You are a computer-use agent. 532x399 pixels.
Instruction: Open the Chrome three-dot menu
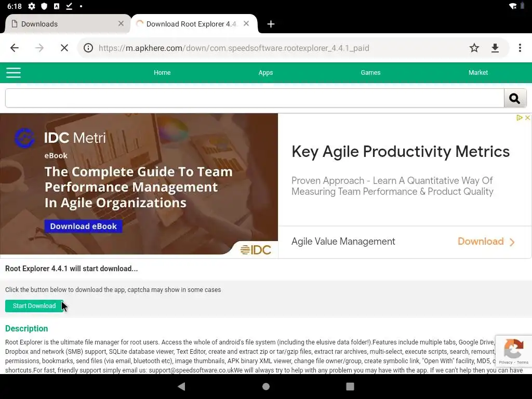point(520,48)
